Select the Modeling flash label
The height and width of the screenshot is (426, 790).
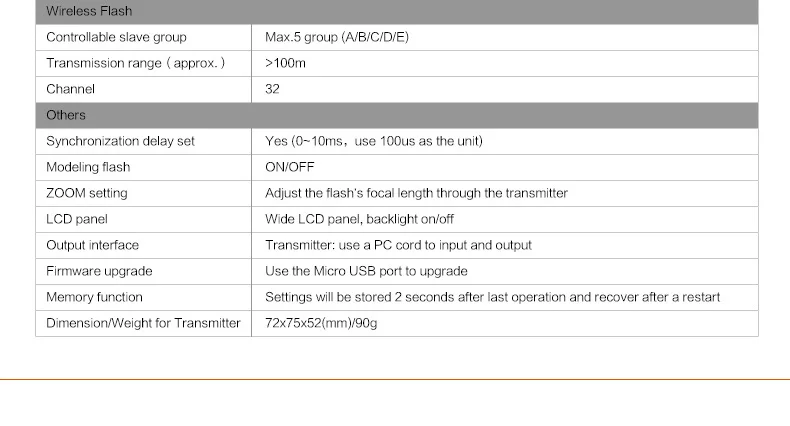point(88,167)
